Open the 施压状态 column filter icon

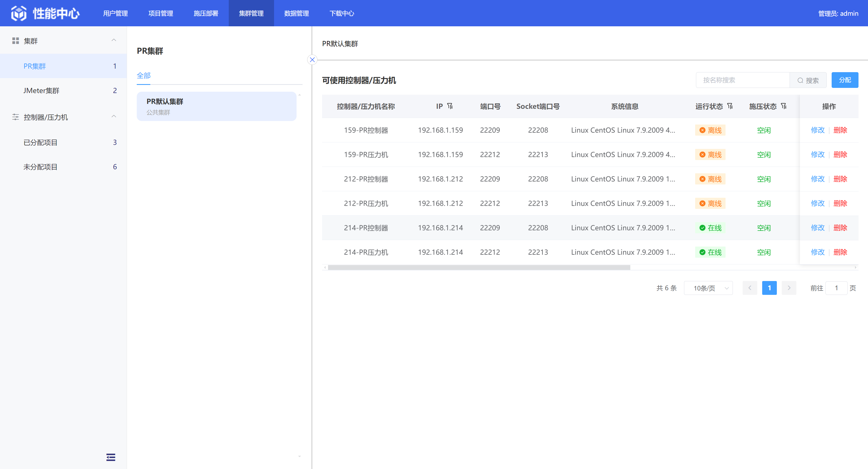coord(784,106)
